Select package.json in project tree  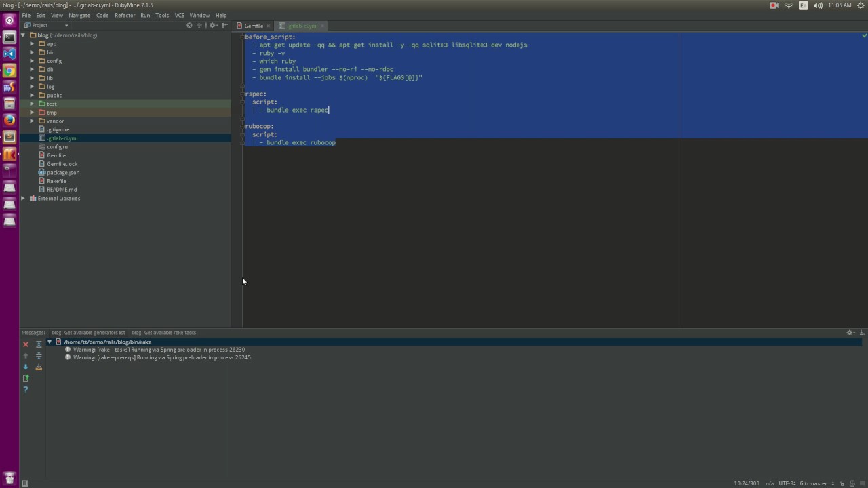[x=62, y=173]
